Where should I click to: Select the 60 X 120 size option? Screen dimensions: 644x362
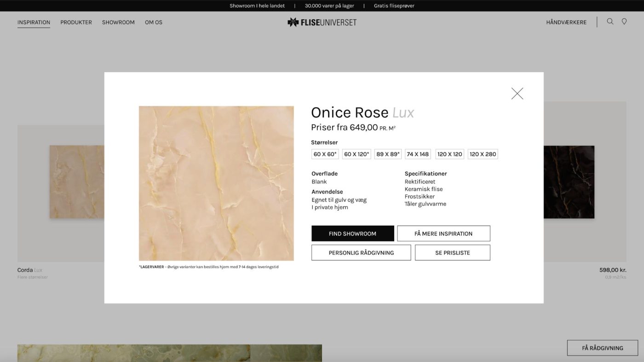click(x=356, y=154)
